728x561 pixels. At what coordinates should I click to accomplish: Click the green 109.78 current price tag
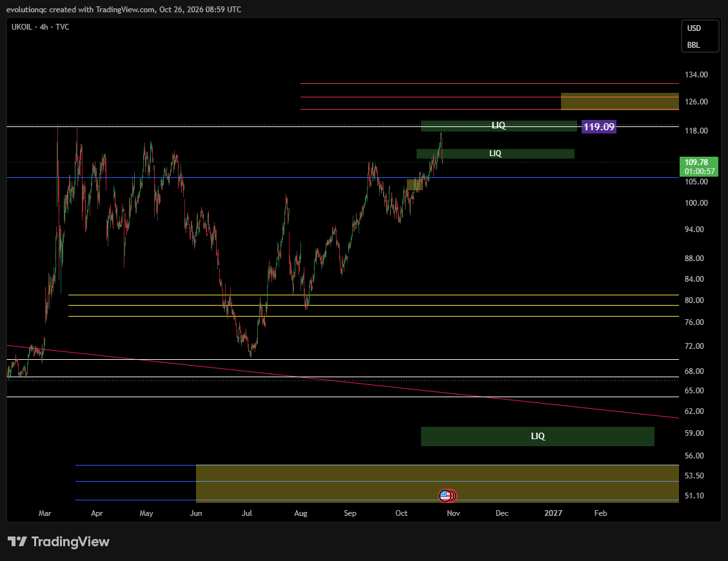click(699, 166)
